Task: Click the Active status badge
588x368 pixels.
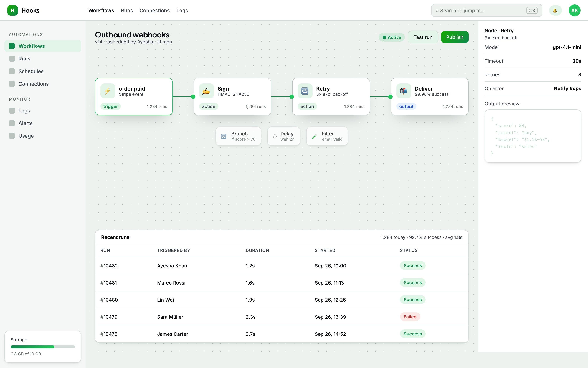Action: (392, 37)
